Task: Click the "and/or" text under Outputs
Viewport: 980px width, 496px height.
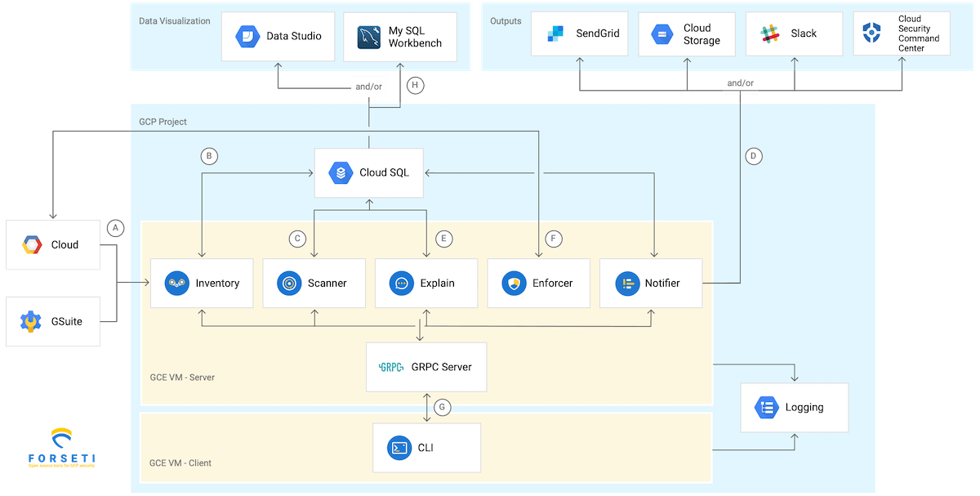Action: click(x=741, y=83)
